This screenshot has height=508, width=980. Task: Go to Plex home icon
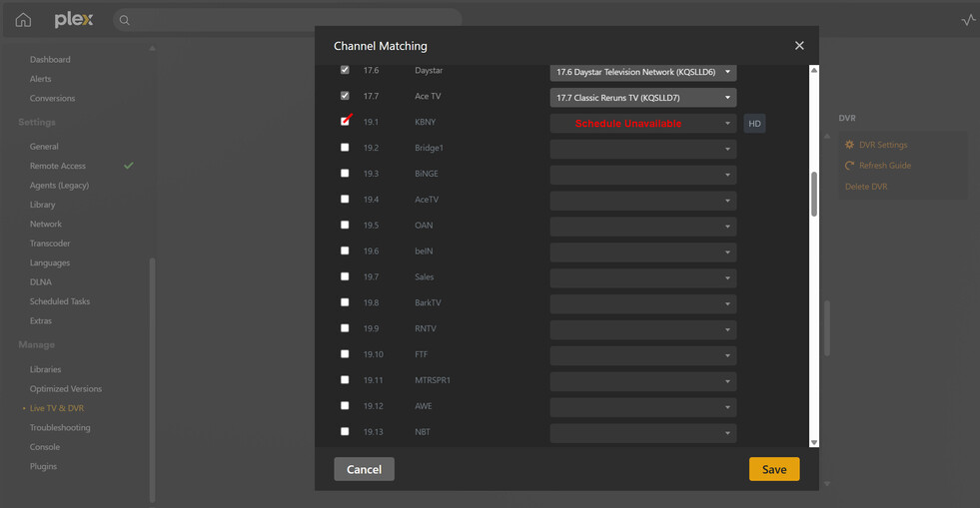[x=23, y=20]
